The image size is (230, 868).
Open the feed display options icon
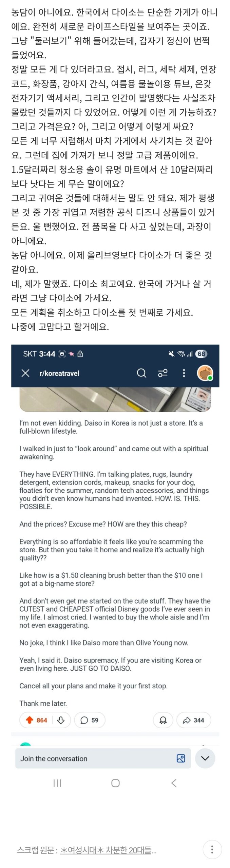162,373
